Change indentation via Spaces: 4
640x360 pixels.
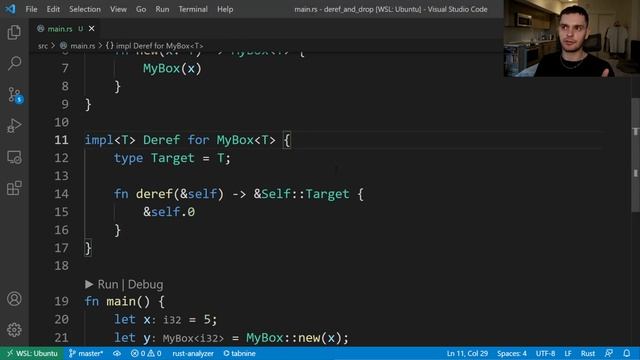(512, 353)
